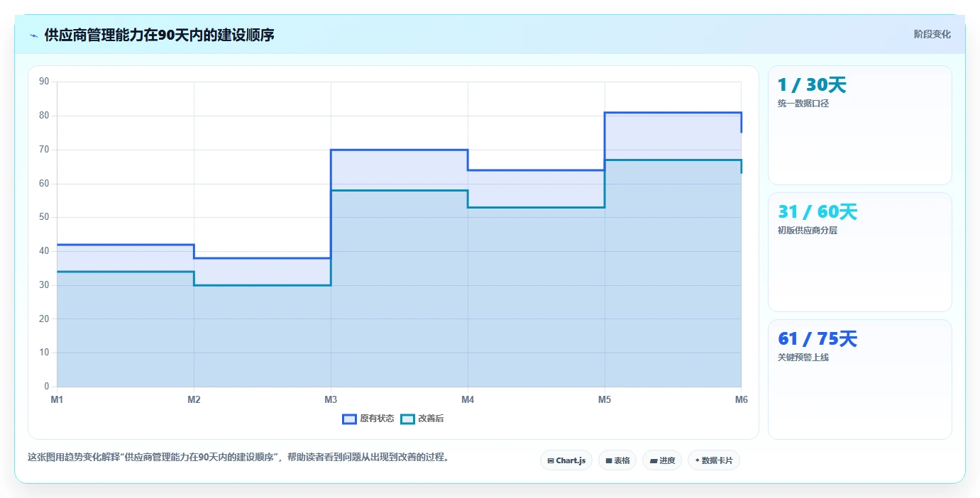Click the 原有状态 line segment at value 81
The width and height of the screenshot is (980, 498).
[x=673, y=113]
